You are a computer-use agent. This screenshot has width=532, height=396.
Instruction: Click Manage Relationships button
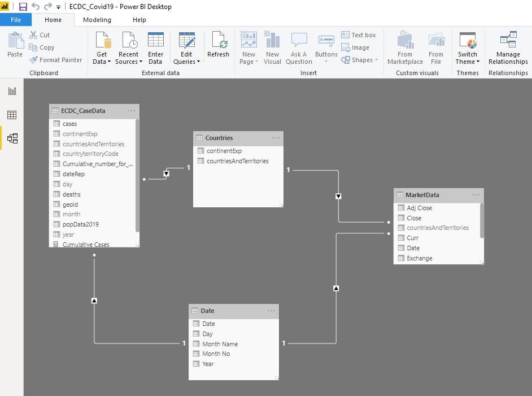pyautogui.click(x=508, y=48)
